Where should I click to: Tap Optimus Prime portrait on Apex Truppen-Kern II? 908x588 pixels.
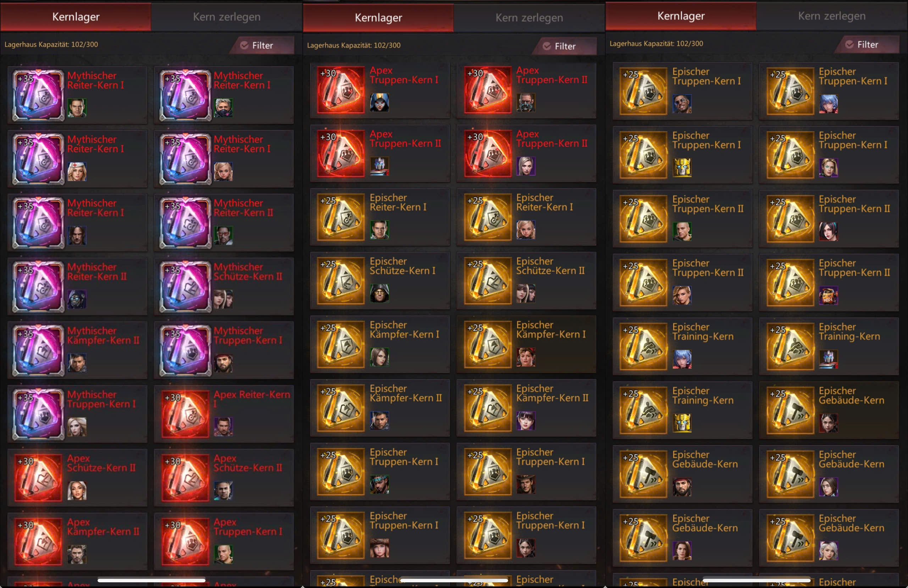pos(379,166)
